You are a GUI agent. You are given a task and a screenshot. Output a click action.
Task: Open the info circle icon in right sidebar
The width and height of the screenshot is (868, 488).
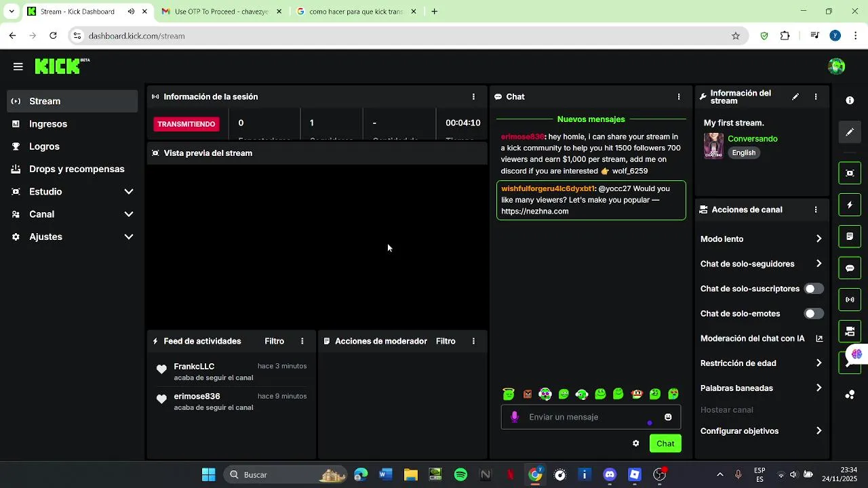850,100
